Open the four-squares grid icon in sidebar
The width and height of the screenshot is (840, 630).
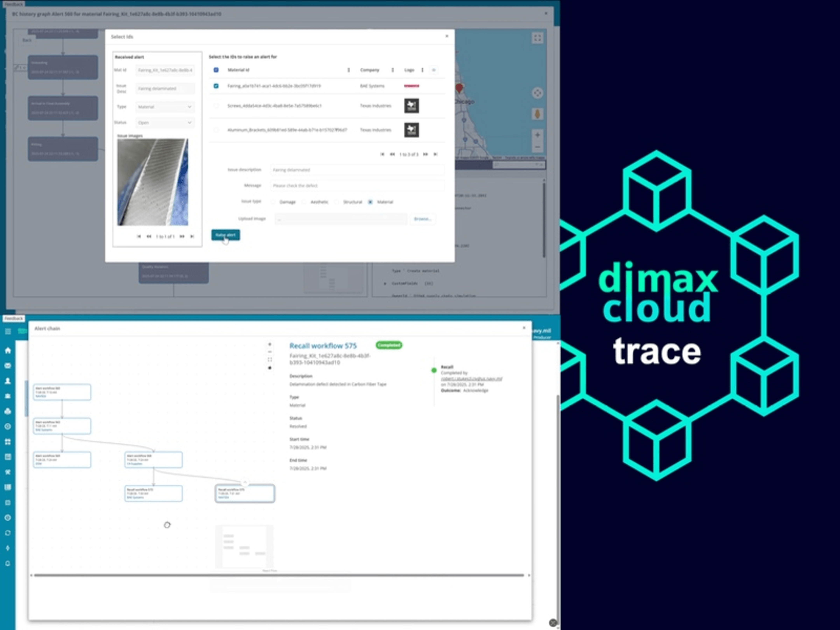click(8, 442)
